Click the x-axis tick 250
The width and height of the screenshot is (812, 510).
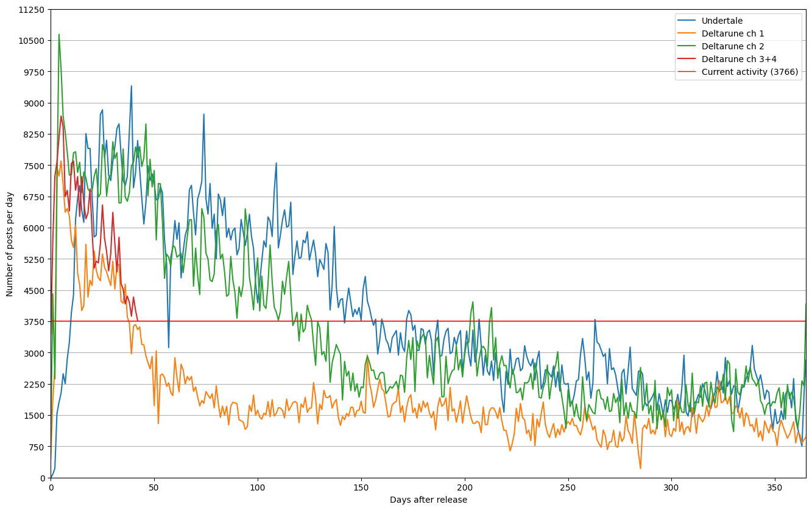click(568, 487)
